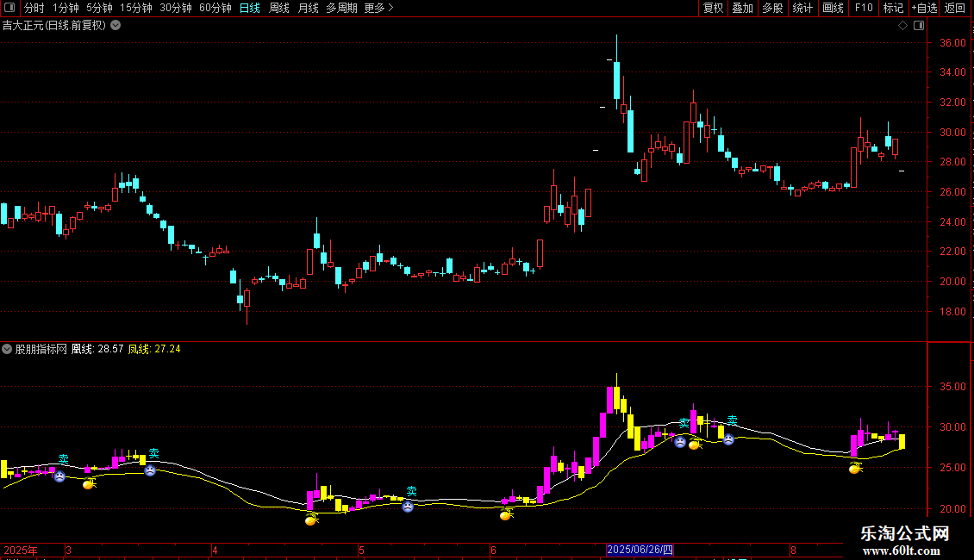Click the tallest candlestick peaking above 36.00

click(617, 73)
